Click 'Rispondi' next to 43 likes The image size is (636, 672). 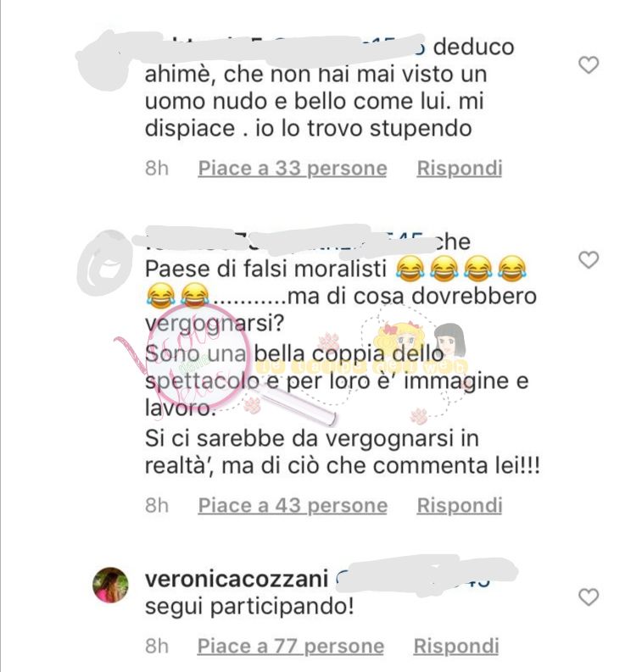click(460, 506)
